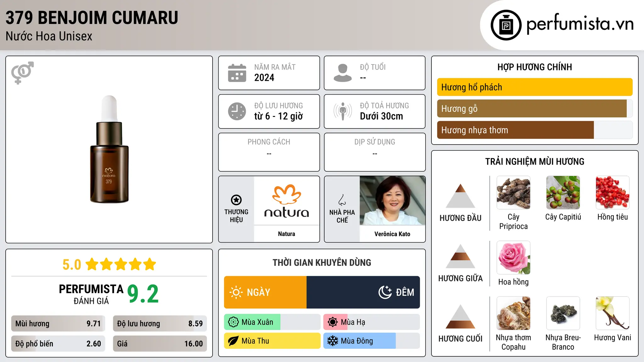
Task: Click the Hương nhựa thơm accord bar
Action: pos(535,130)
